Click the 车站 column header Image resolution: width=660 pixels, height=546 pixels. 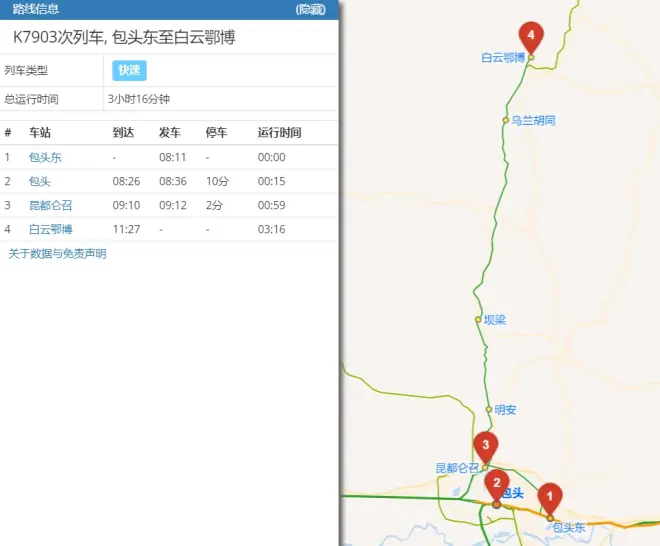coord(40,133)
